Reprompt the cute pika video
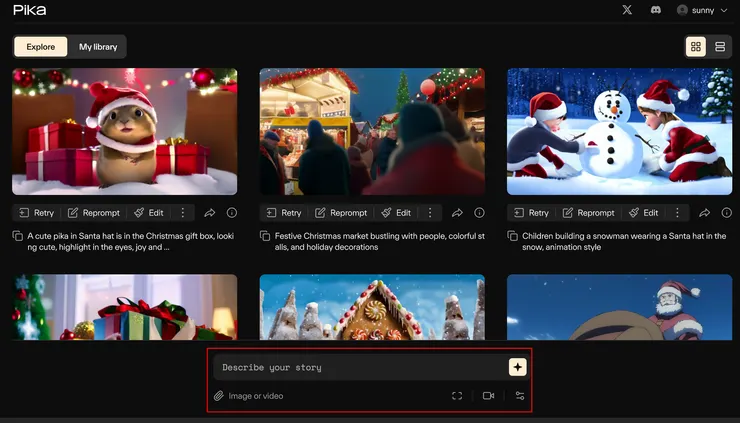 pos(93,213)
